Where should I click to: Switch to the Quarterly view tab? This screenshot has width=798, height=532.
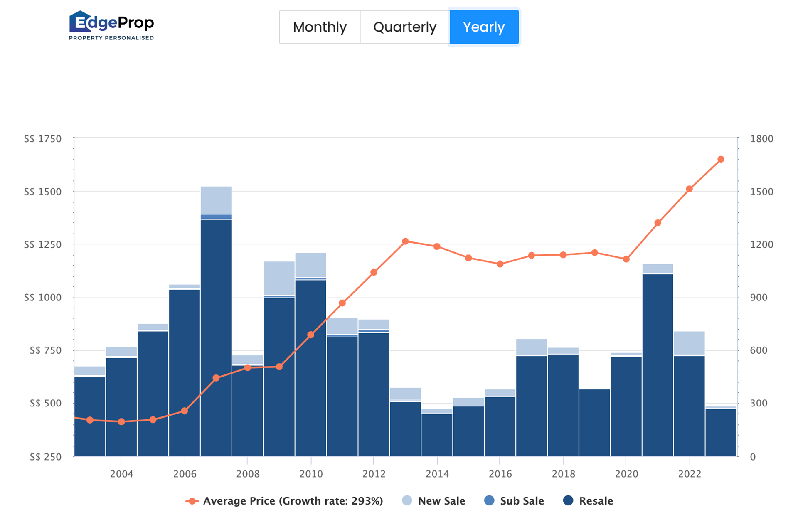pyautogui.click(x=405, y=27)
